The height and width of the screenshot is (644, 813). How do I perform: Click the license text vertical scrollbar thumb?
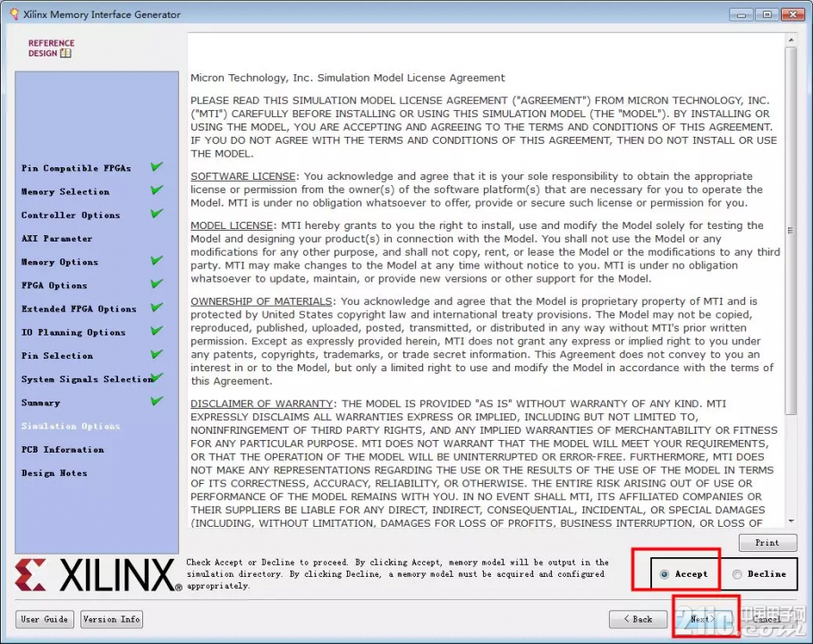791,230
